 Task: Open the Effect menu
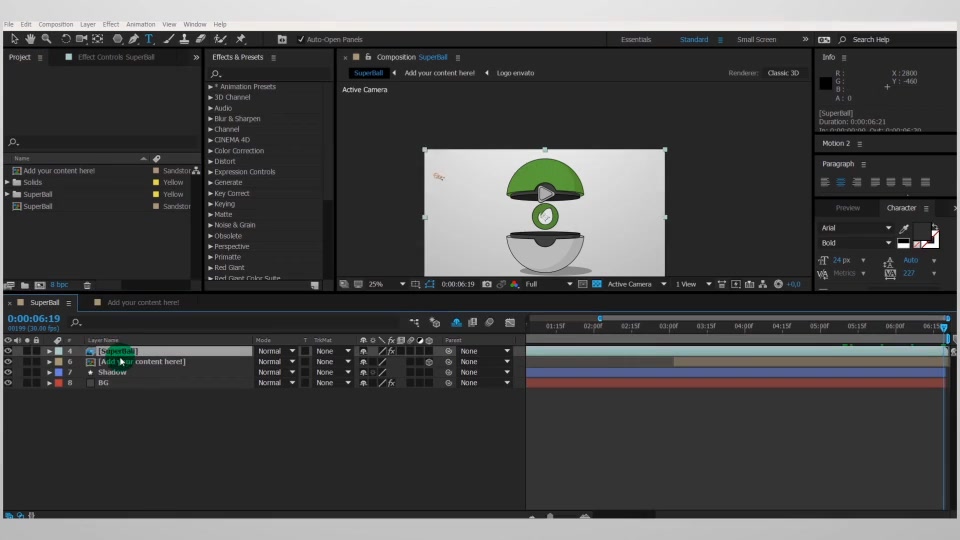[111, 24]
